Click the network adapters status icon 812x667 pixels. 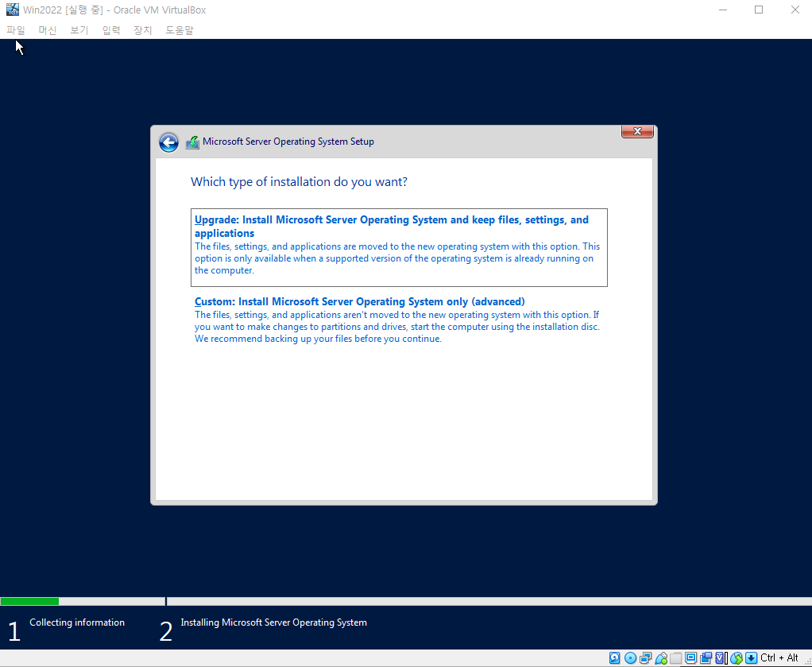point(645,658)
